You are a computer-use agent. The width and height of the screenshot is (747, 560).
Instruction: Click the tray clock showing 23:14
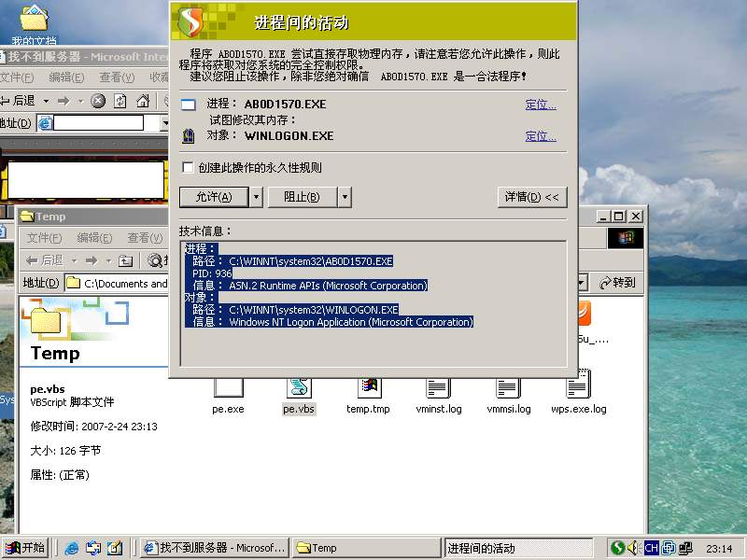coord(719,549)
